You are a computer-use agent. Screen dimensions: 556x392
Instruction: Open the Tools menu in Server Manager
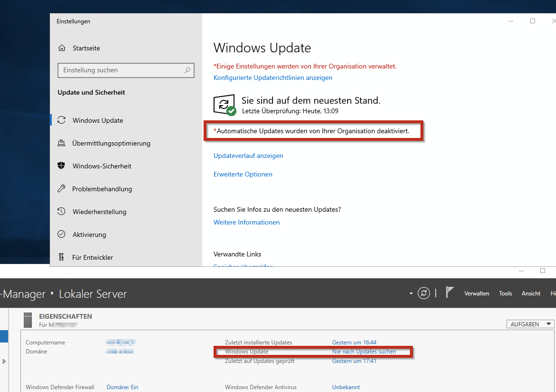pyautogui.click(x=505, y=294)
